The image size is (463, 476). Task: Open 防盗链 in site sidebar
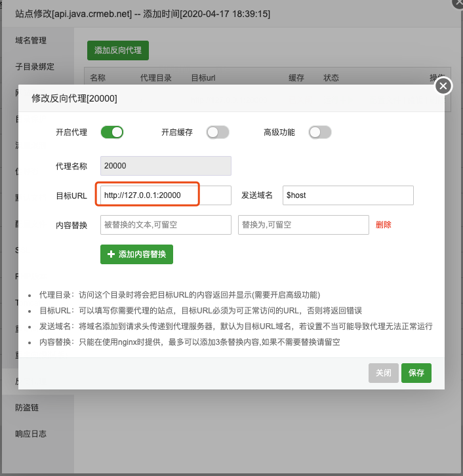(27, 407)
